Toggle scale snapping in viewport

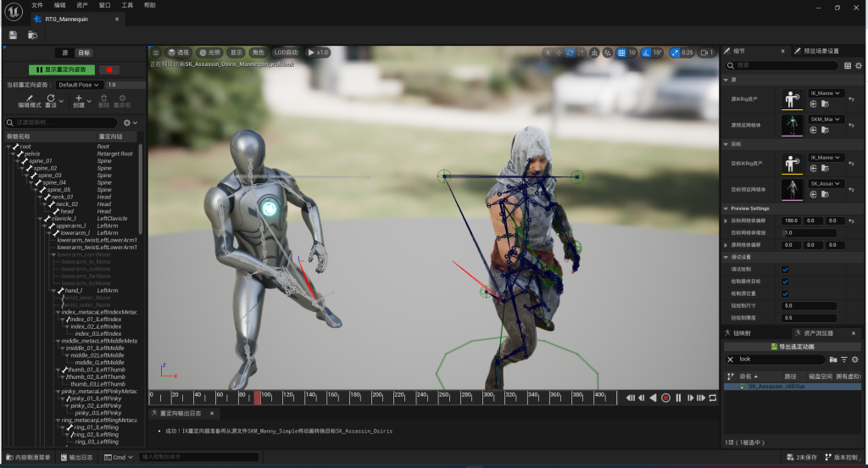(x=674, y=53)
